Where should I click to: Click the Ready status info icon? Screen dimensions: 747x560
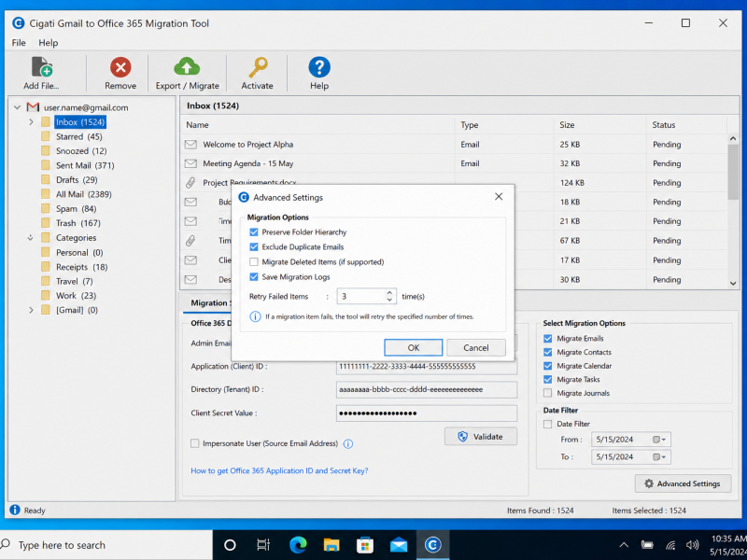[x=15, y=510]
